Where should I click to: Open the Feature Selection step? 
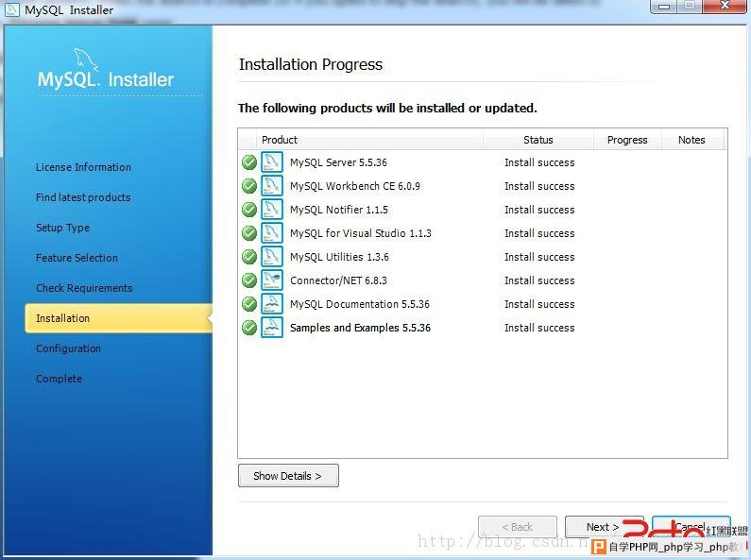pos(77,258)
